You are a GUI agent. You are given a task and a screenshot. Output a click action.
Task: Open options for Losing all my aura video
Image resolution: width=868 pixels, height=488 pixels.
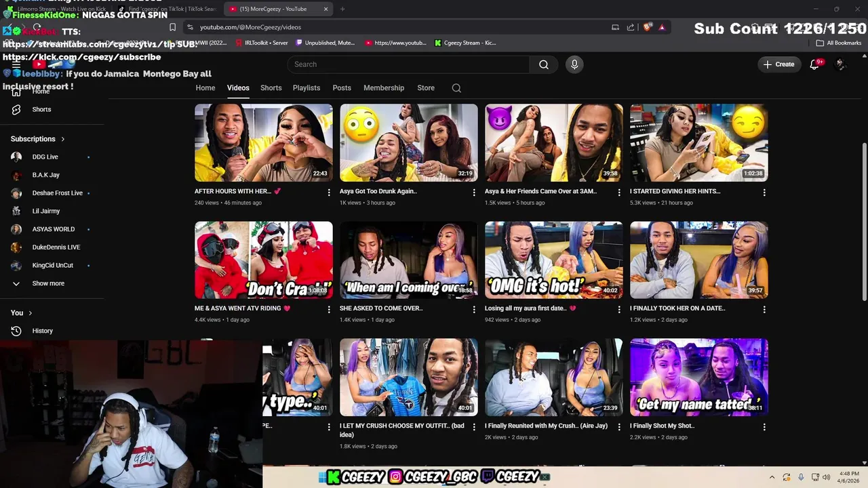pos(619,309)
